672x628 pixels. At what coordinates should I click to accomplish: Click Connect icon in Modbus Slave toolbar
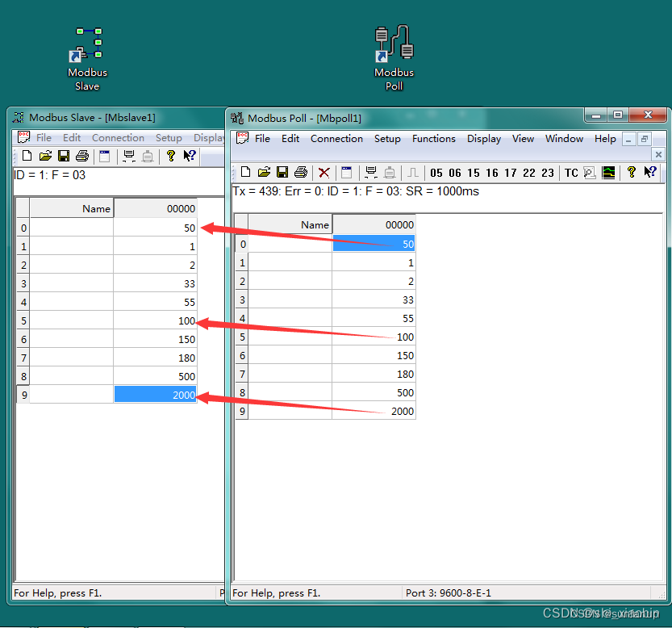click(128, 156)
